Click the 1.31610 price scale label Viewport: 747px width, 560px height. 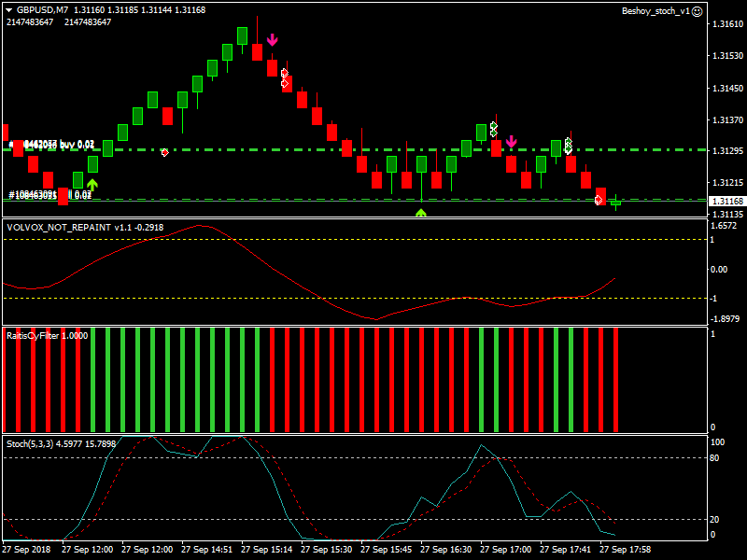click(x=726, y=24)
